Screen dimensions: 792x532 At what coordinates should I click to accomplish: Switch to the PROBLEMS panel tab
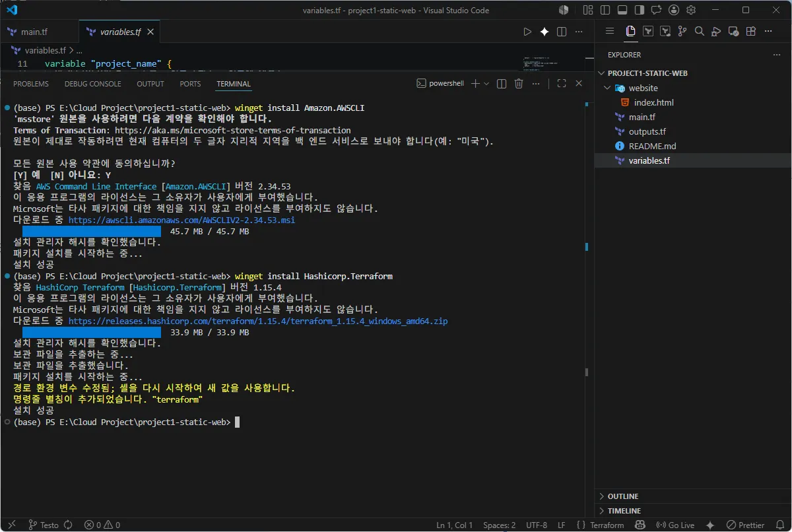(x=31, y=84)
